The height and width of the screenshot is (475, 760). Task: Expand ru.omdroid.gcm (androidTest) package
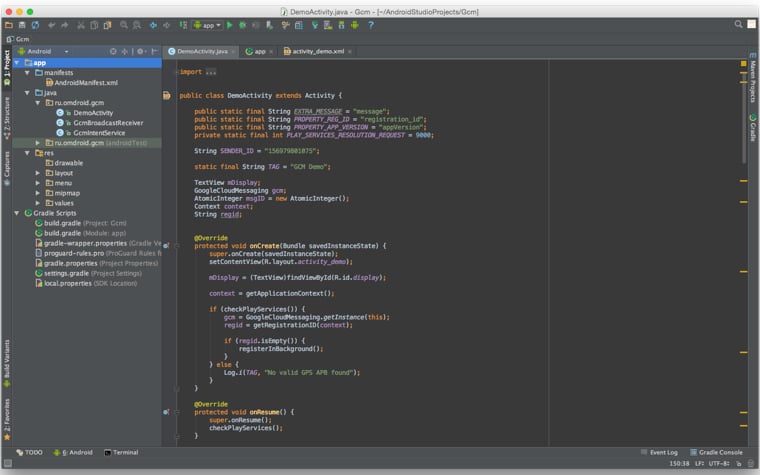pyautogui.click(x=38, y=143)
